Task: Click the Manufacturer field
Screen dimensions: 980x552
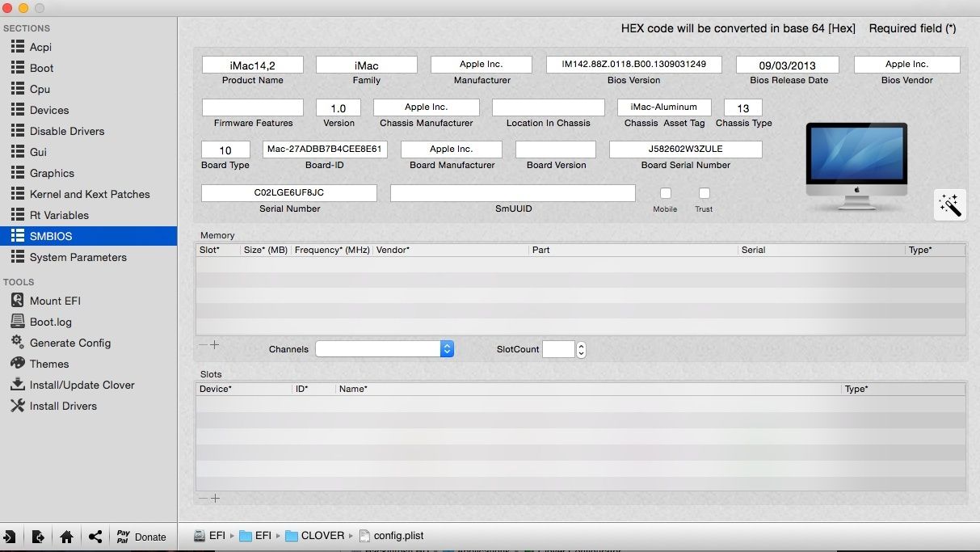Action: coord(482,65)
